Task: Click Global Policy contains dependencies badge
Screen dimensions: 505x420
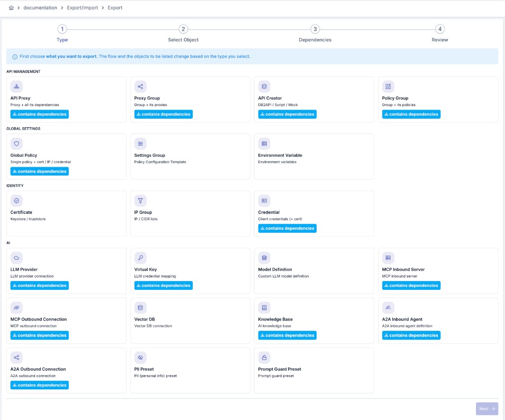Action: [x=39, y=171]
